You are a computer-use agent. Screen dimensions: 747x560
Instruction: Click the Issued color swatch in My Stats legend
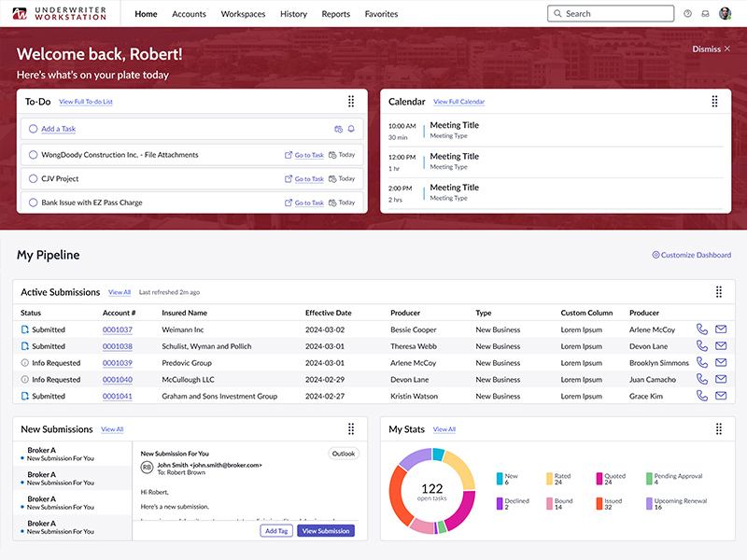[599, 503]
